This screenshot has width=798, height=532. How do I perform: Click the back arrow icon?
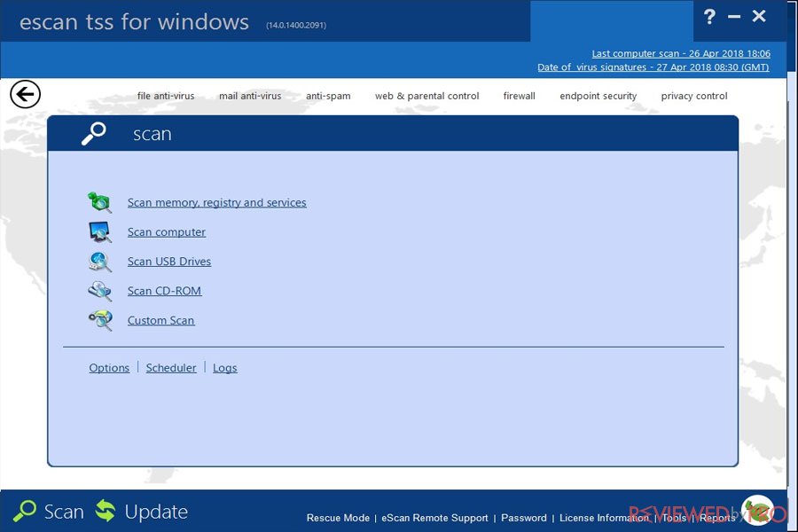tap(25, 94)
